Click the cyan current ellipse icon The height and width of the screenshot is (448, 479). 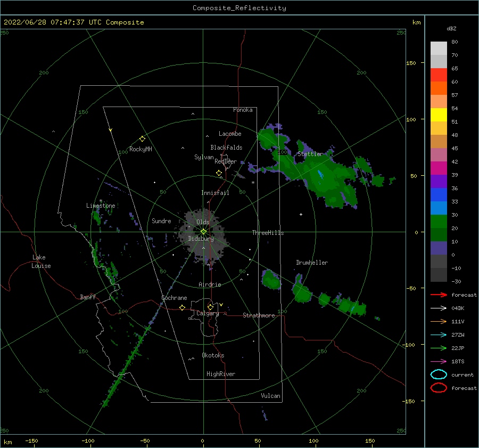[439, 374]
